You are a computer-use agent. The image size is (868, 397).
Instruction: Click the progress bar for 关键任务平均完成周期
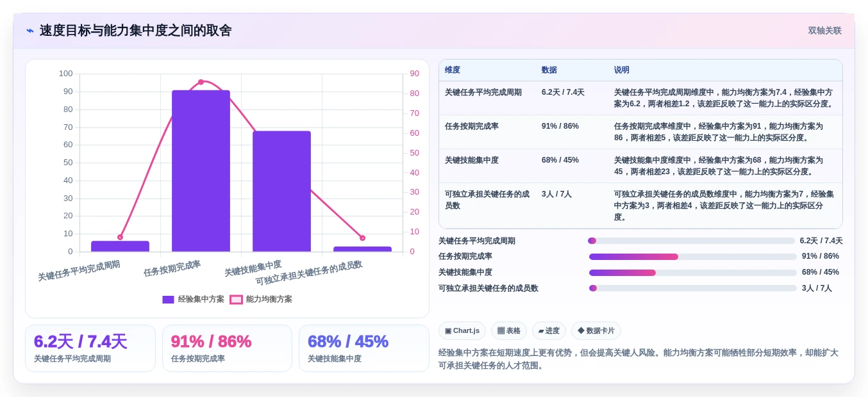click(x=691, y=241)
